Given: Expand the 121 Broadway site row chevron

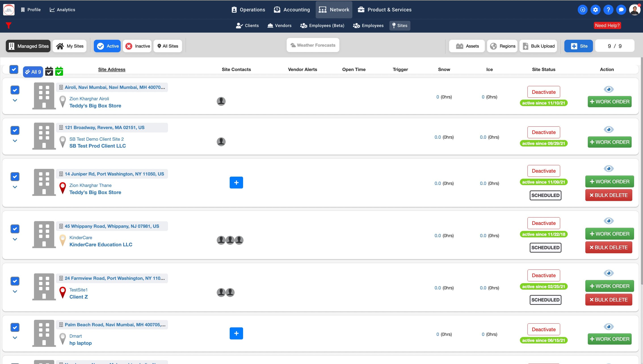Looking at the screenshot, I should click(15, 141).
